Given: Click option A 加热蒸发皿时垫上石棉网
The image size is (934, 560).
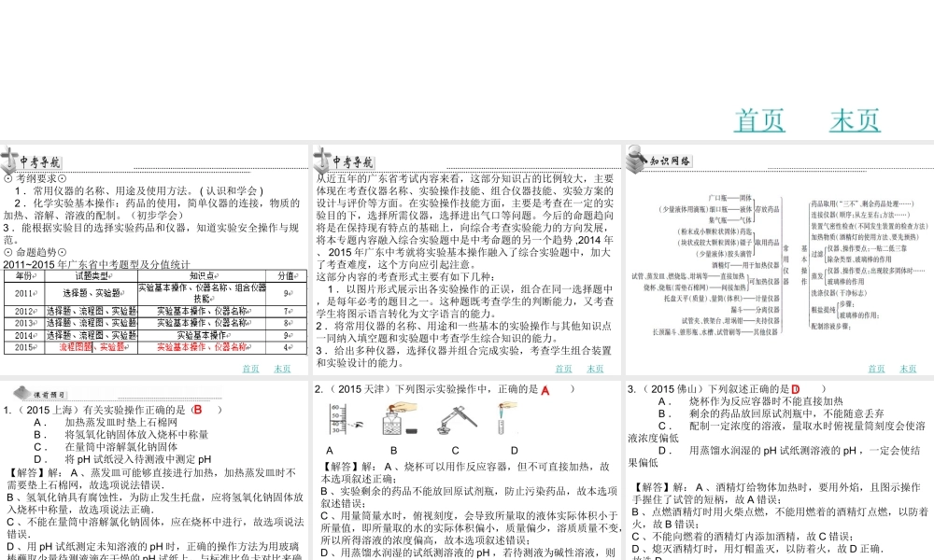Looking at the screenshot, I should pos(106,423).
